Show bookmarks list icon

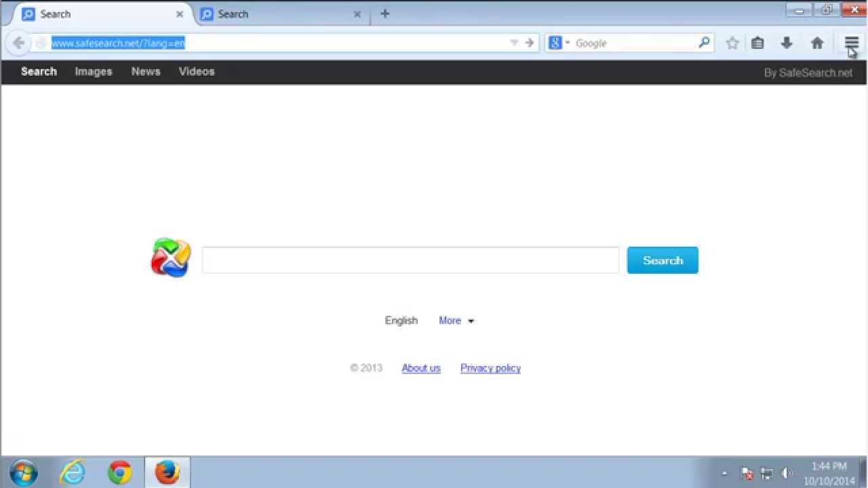(757, 43)
